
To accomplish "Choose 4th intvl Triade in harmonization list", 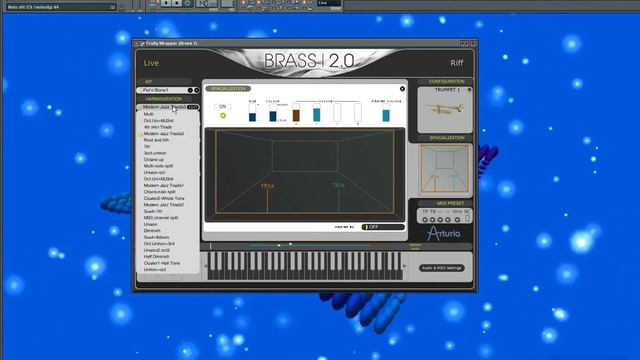I will [x=158, y=127].
